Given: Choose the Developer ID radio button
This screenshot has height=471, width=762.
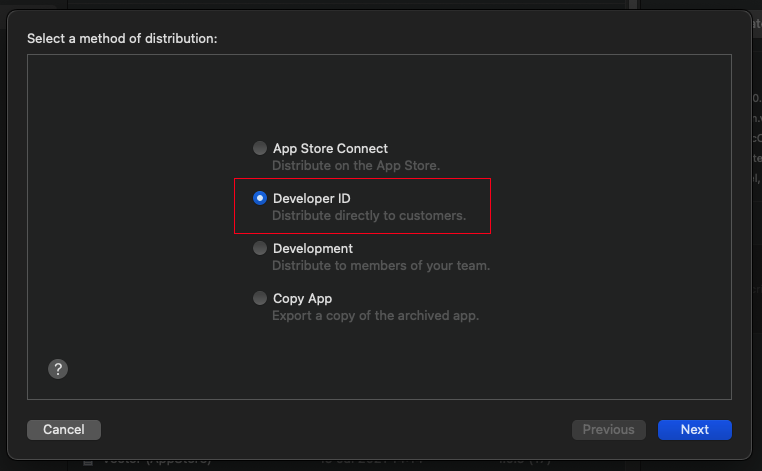Looking at the screenshot, I should coord(260,198).
